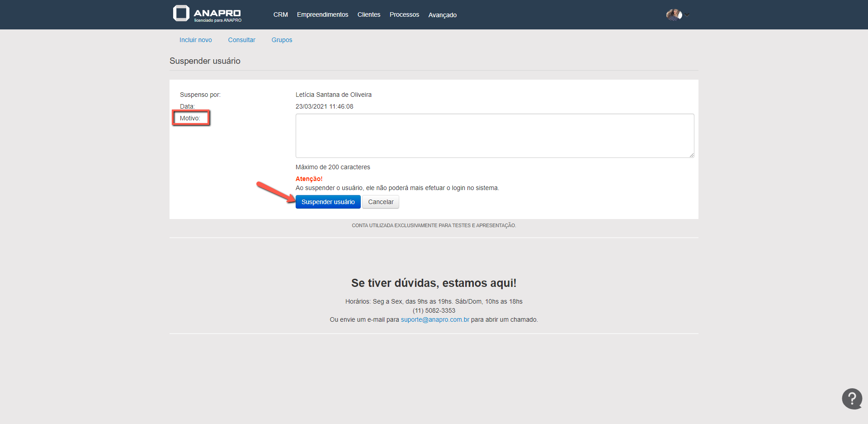Open the Empreendimentos menu

(322, 15)
